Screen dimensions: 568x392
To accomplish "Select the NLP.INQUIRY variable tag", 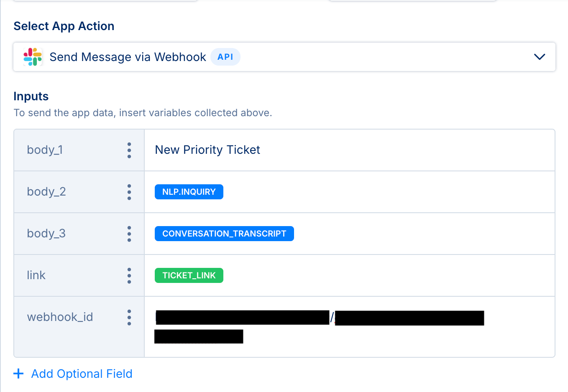I will [x=189, y=192].
